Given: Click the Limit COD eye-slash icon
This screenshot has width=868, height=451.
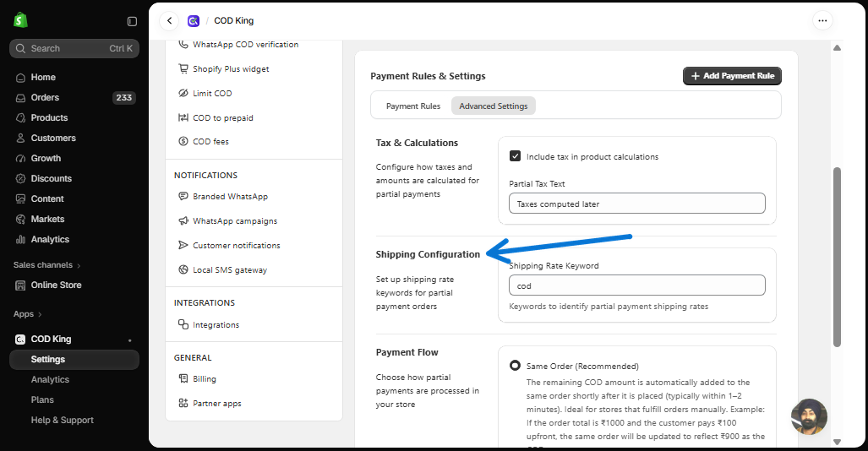Looking at the screenshot, I should (183, 93).
